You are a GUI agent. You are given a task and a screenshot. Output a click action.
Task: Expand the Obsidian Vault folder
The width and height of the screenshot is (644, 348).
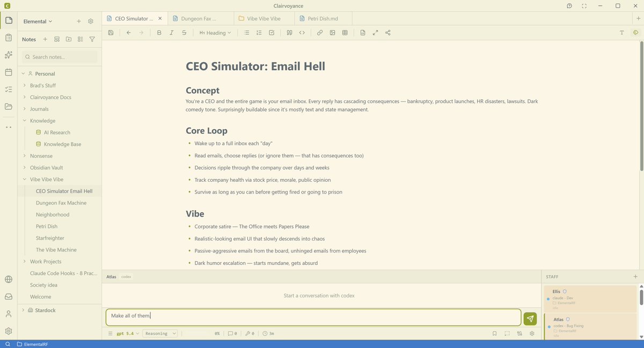(24, 168)
